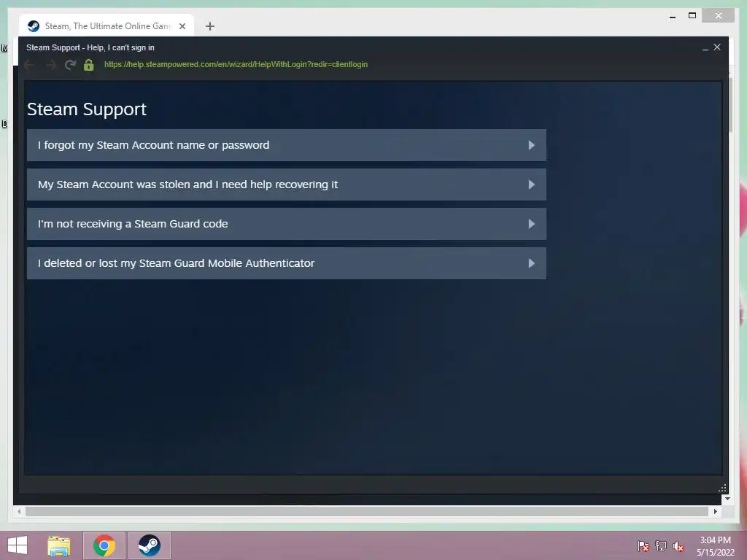The image size is (747, 560).
Task: Close the Steam Support inner window
Action: tap(717, 47)
